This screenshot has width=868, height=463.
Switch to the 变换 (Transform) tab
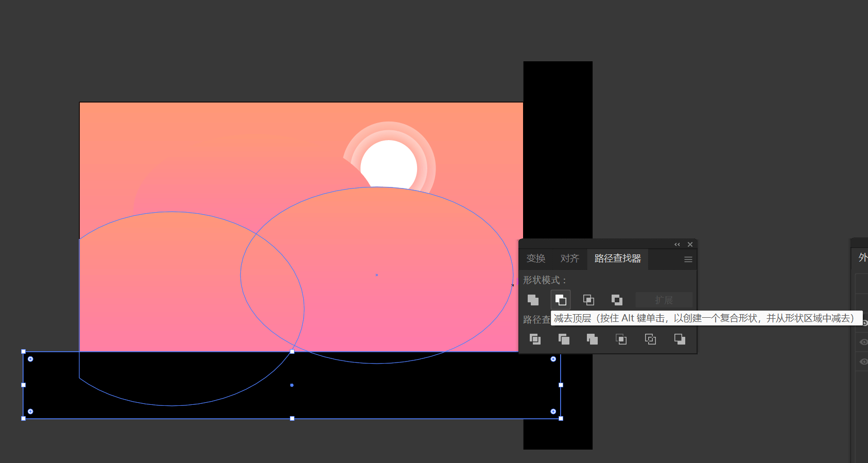pos(536,259)
